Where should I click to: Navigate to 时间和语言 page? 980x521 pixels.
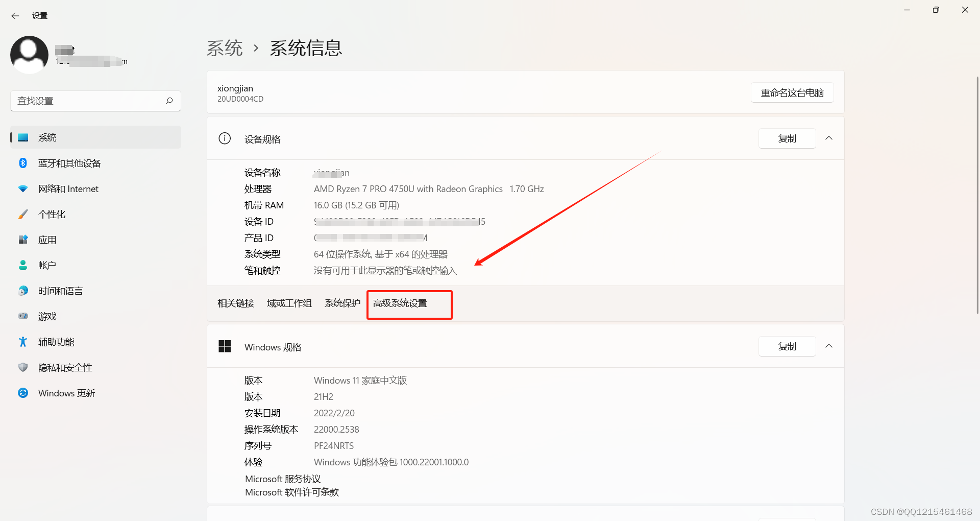tap(95, 291)
